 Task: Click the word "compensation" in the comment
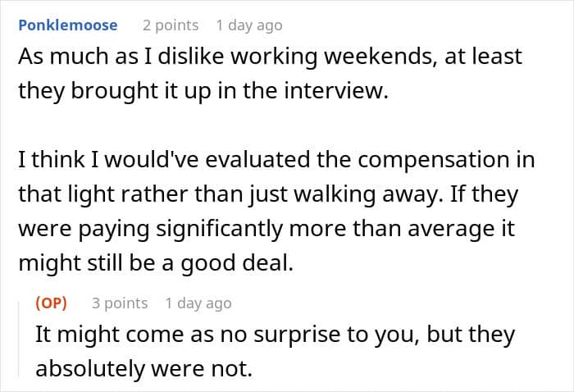tap(434, 161)
